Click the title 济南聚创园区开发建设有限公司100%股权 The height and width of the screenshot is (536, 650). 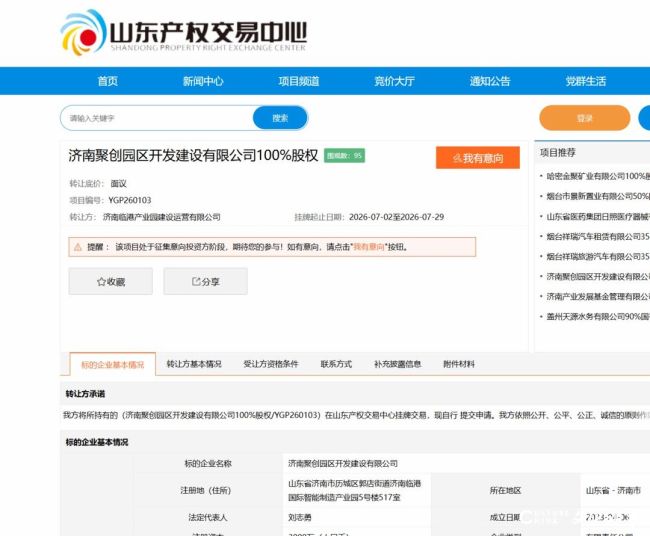[x=193, y=155]
